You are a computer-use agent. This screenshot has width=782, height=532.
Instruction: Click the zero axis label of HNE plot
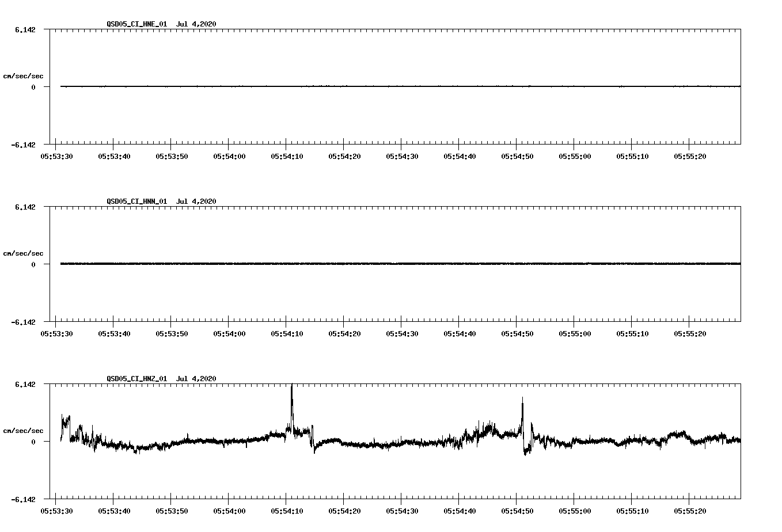[33, 87]
